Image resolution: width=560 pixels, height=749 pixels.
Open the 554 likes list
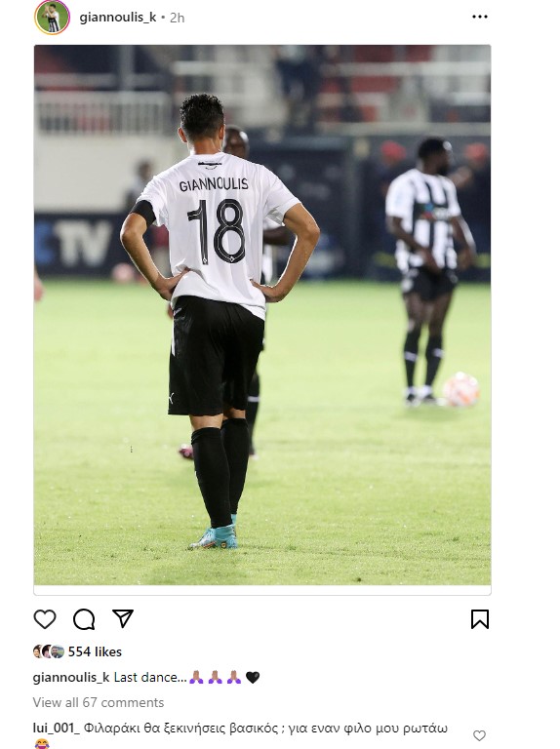pyautogui.click(x=95, y=651)
